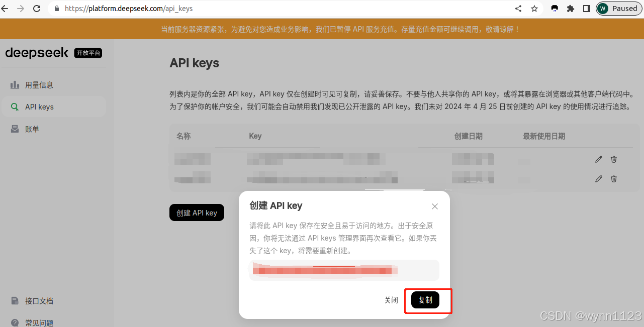Click the API keys page heading
The image size is (644, 327).
195,63
